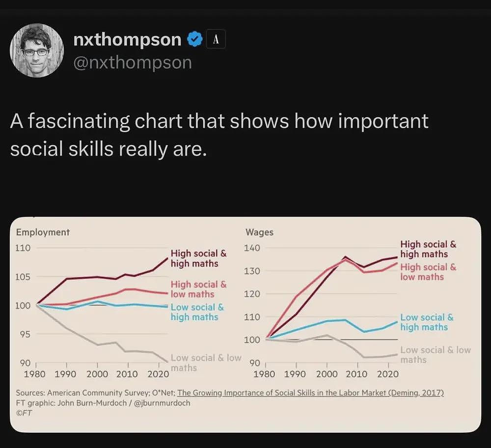491x448 pixels.
Task: Open the Deming 2017 source paper link
Action: coord(310,392)
